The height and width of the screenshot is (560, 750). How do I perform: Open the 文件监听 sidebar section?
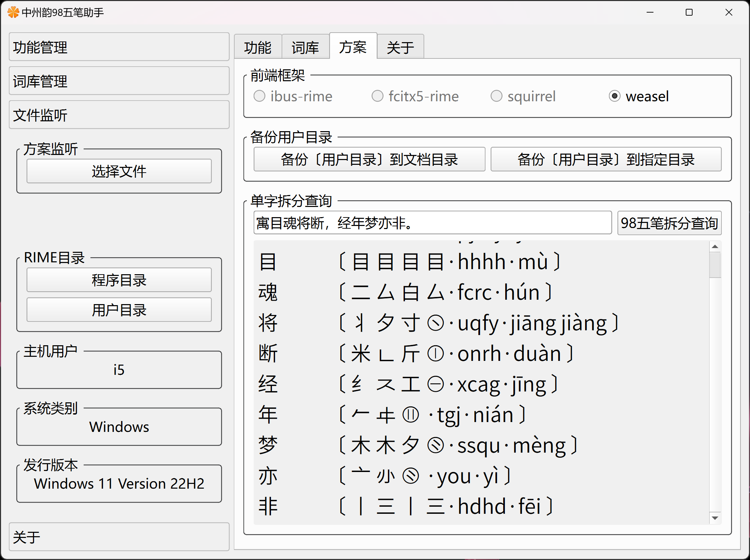119,115
